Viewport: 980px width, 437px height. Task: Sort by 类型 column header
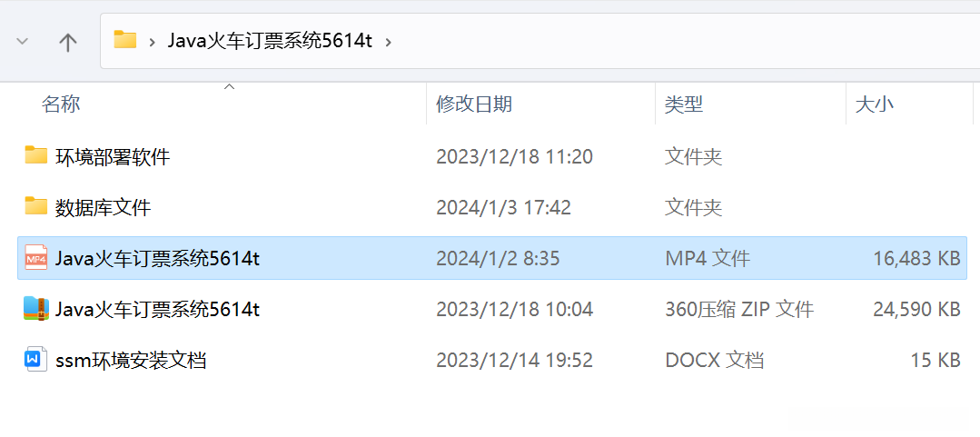(684, 104)
